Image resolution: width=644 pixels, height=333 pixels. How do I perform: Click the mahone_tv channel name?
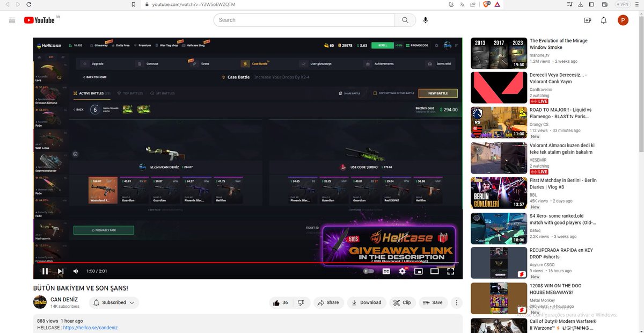(539, 55)
